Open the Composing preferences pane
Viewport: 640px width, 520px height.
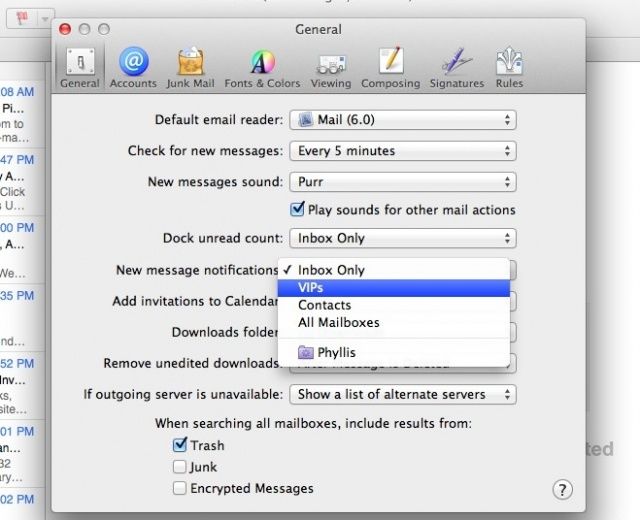(x=391, y=68)
